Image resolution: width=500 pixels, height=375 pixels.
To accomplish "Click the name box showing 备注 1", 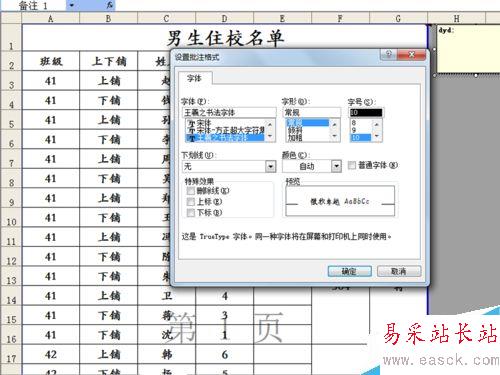I will coord(33,5).
